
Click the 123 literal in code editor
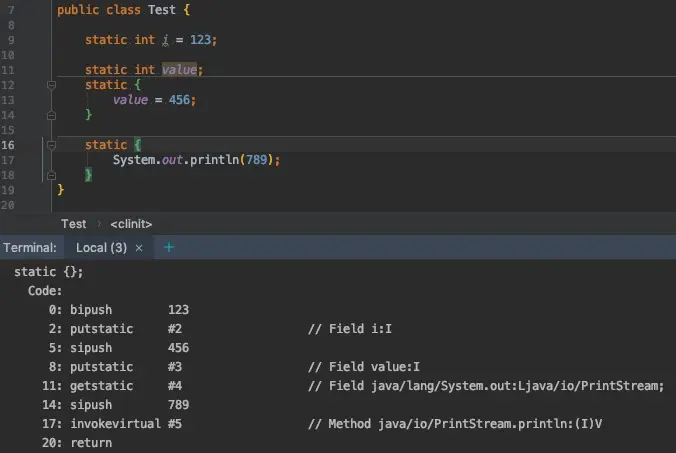point(200,40)
